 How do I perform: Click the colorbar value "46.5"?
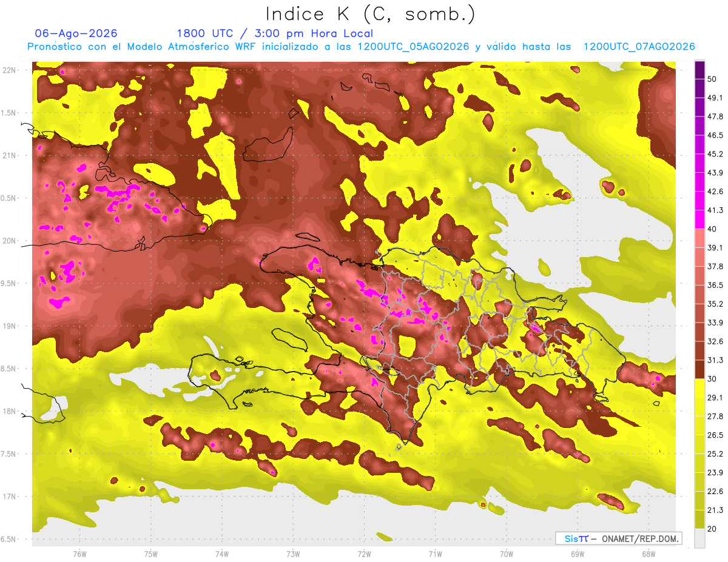point(715,135)
